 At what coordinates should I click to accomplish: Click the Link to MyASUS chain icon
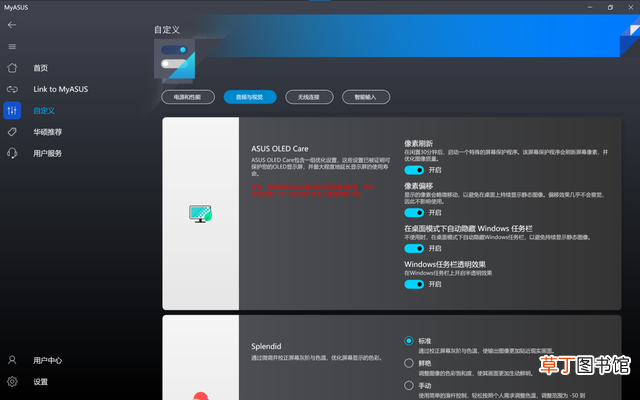click(x=12, y=89)
